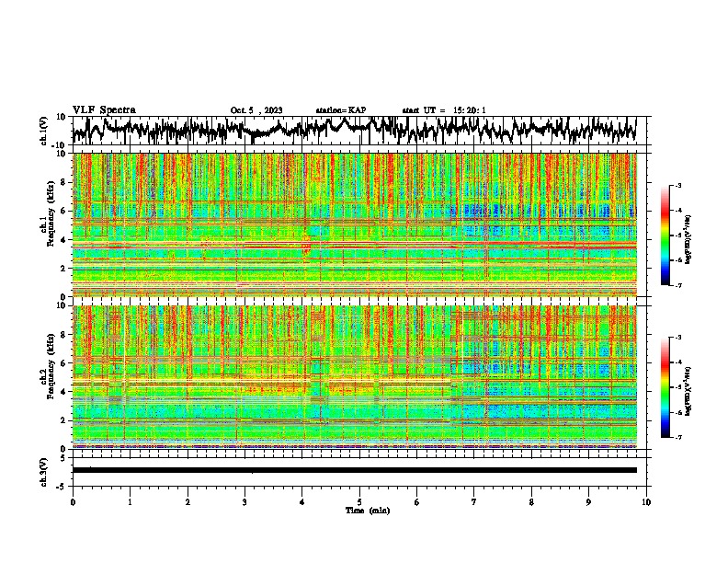728x563 pixels.
Task: Click the time axis tick label "7"
Action: (474, 502)
